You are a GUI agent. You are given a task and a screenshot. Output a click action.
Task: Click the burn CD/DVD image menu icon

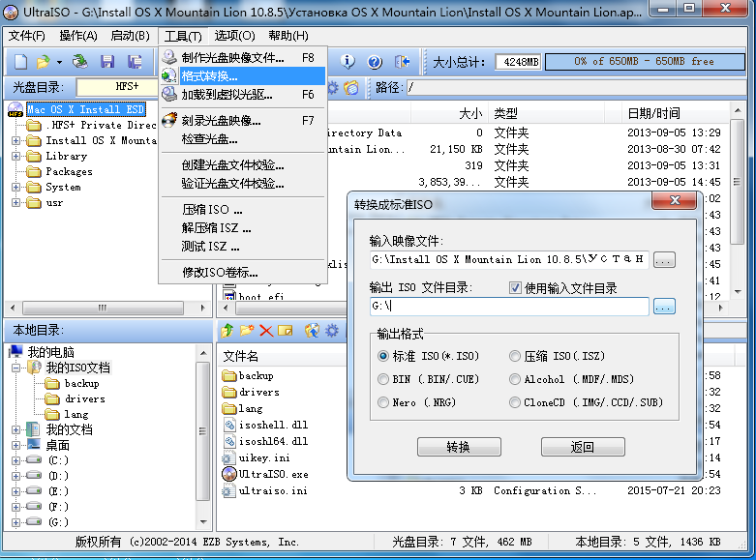coord(169,120)
